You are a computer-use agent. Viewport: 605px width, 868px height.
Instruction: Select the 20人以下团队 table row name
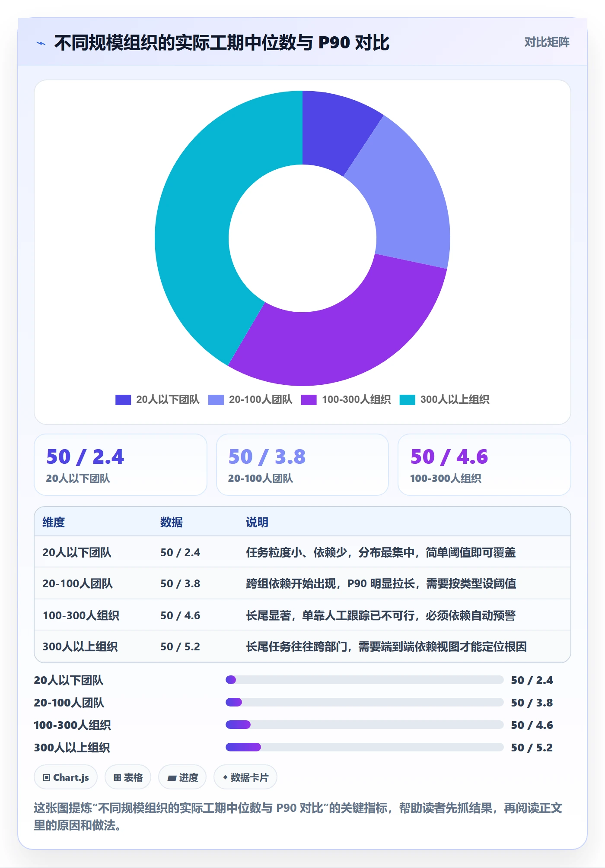77,552
